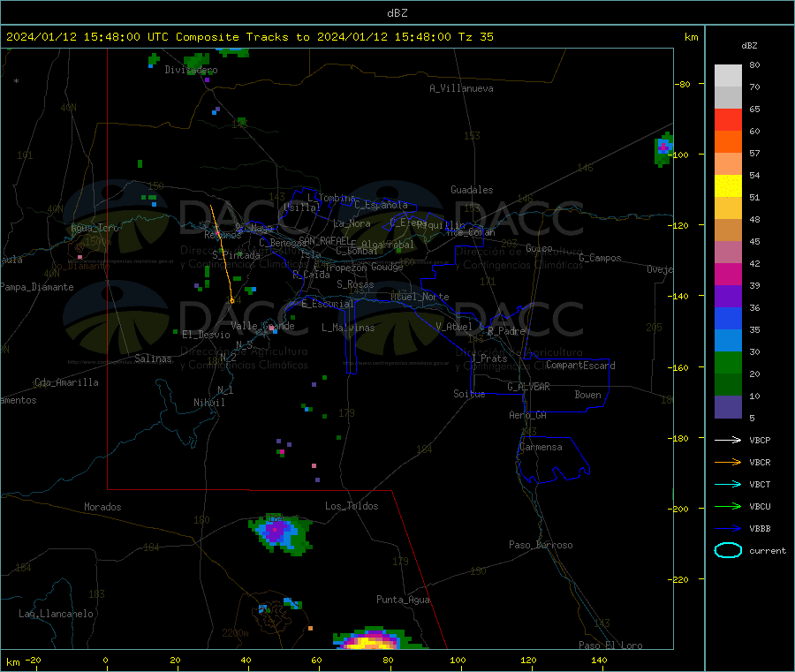
Task: Click the dBZ title at top
Action: tap(397, 13)
